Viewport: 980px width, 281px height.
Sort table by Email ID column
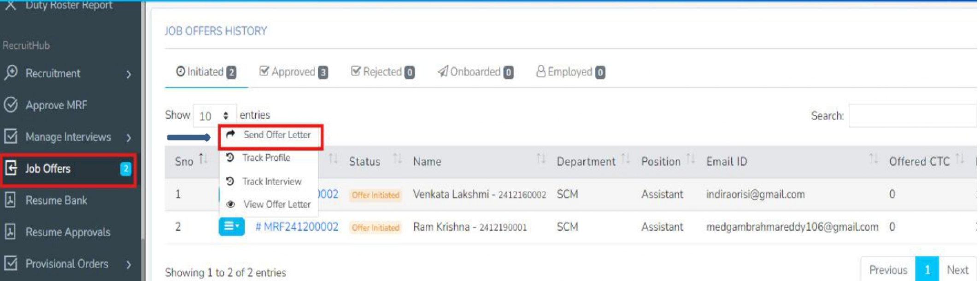tap(792, 161)
